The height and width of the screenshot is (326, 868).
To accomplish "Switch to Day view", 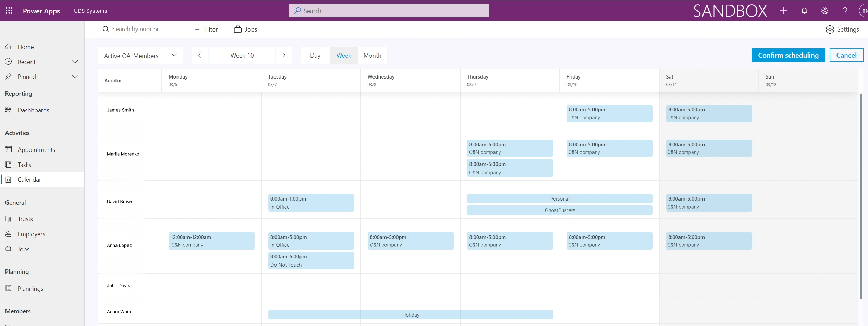I will (x=315, y=55).
